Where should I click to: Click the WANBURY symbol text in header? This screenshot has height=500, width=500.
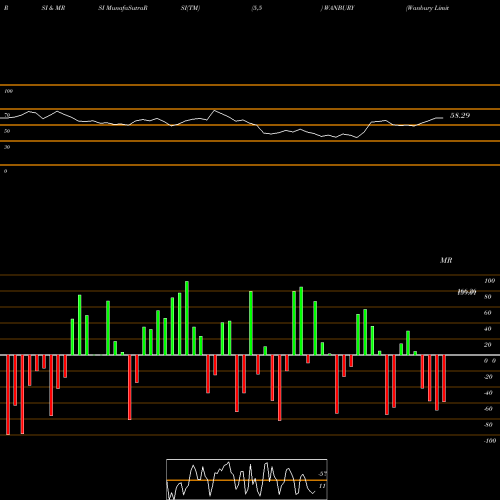point(338,8)
